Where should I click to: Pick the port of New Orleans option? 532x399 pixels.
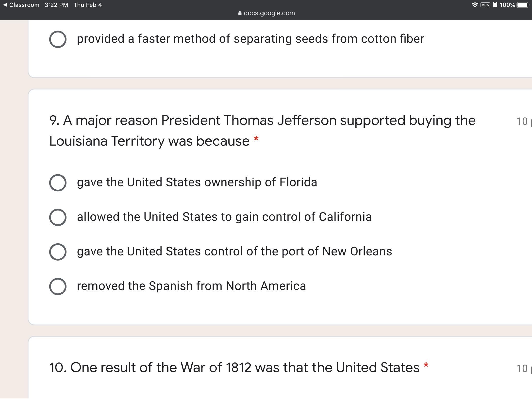pyautogui.click(x=58, y=252)
